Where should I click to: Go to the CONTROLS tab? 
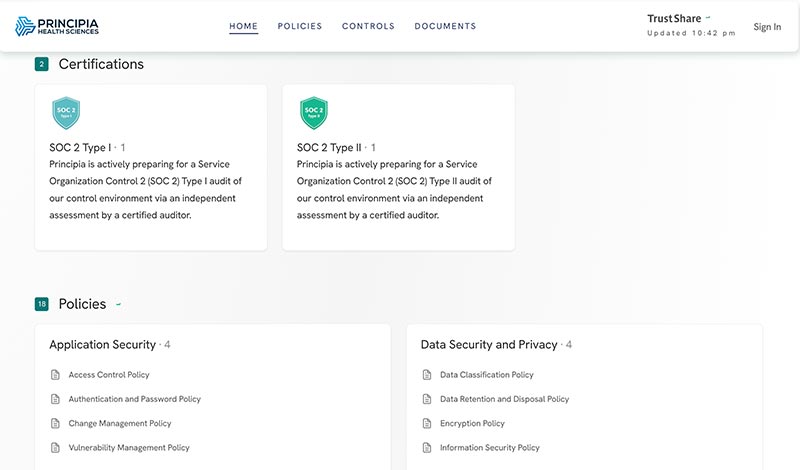[x=368, y=26]
